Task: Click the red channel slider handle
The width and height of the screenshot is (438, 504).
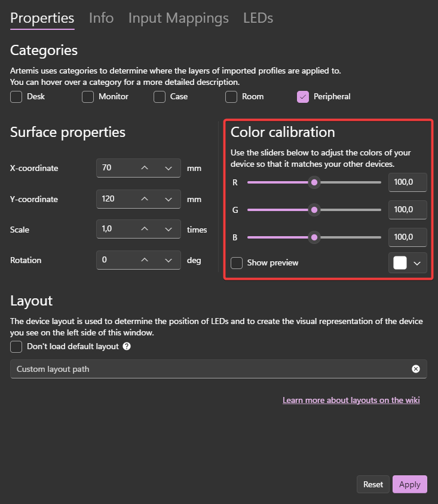Action: coord(314,182)
